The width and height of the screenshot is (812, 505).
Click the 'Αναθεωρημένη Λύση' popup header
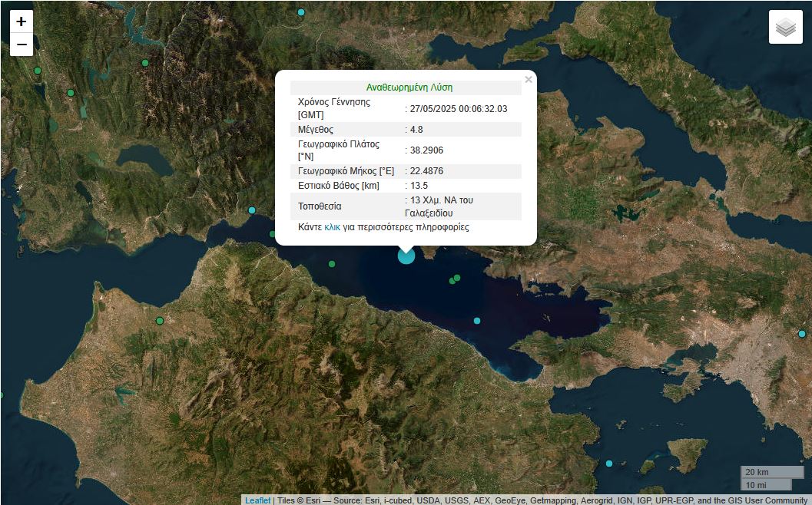pos(404,87)
